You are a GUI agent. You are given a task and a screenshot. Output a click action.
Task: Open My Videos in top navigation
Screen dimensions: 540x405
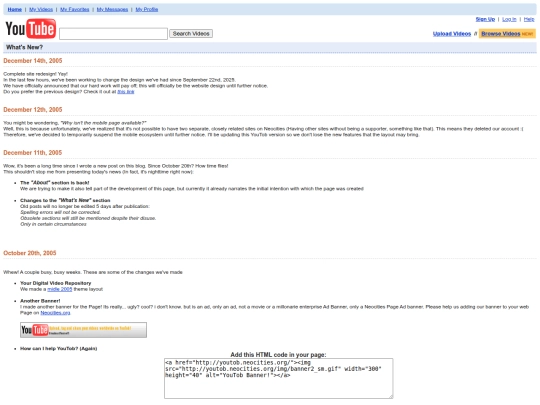tap(41, 9)
